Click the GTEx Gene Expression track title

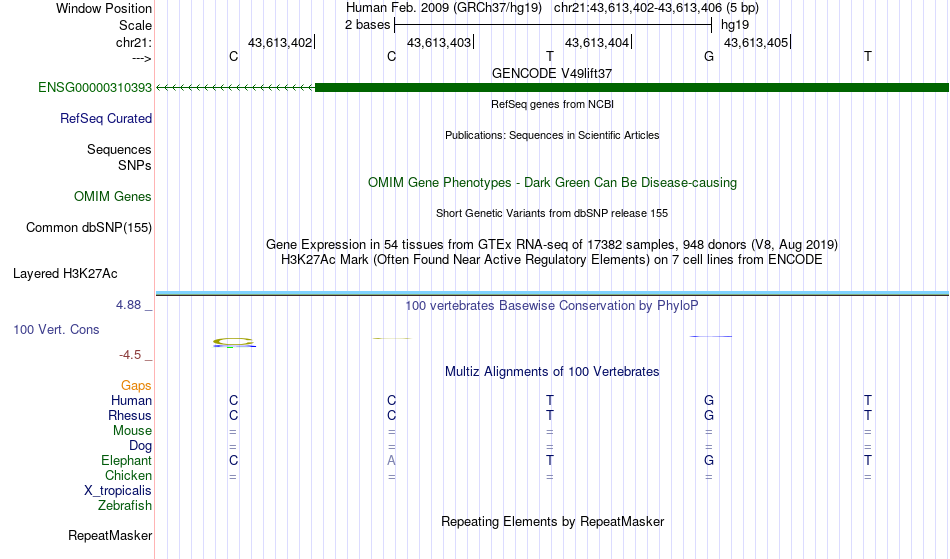click(x=552, y=244)
